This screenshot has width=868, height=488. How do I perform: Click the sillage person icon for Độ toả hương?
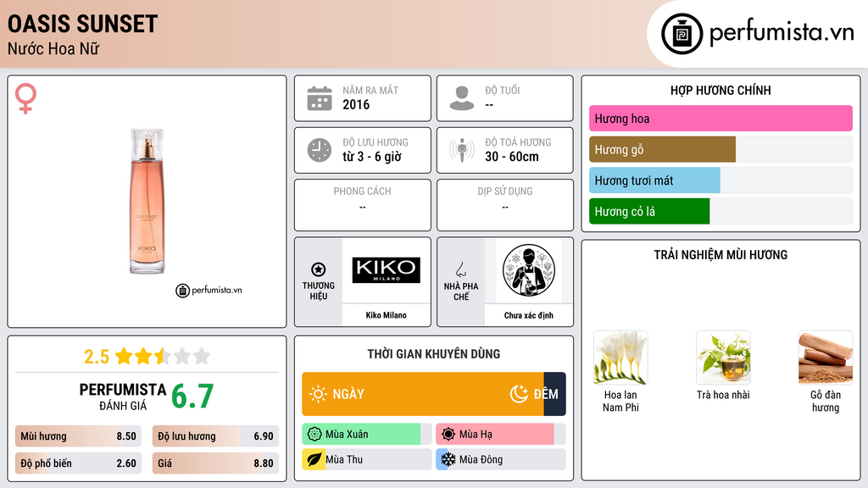click(x=462, y=150)
